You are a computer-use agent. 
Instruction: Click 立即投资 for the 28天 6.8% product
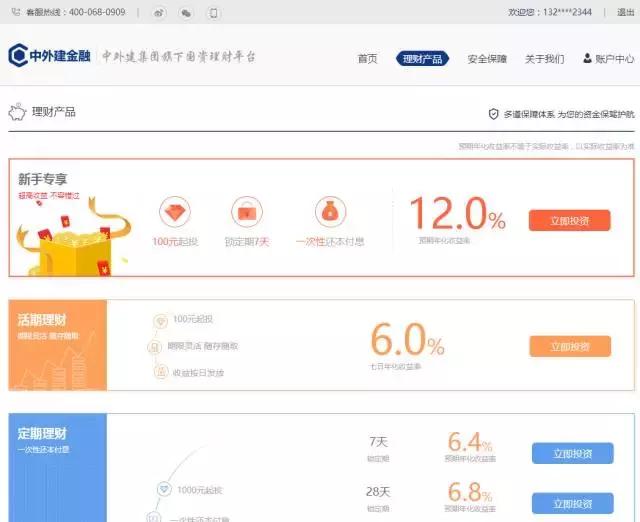(573, 503)
